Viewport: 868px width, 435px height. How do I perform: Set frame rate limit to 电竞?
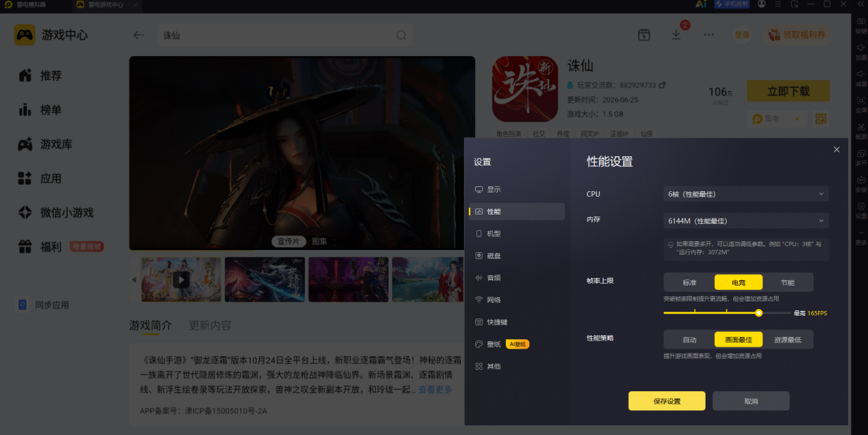pos(738,282)
